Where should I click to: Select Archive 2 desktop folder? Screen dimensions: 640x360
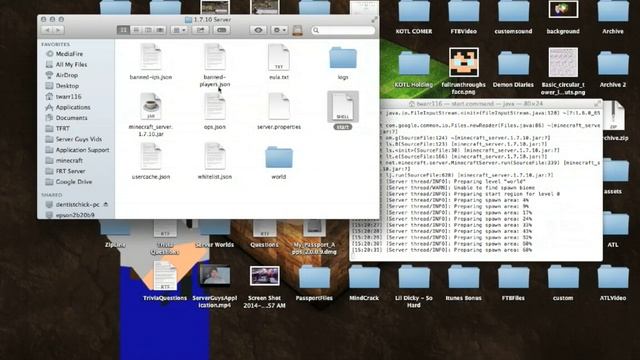point(613,63)
